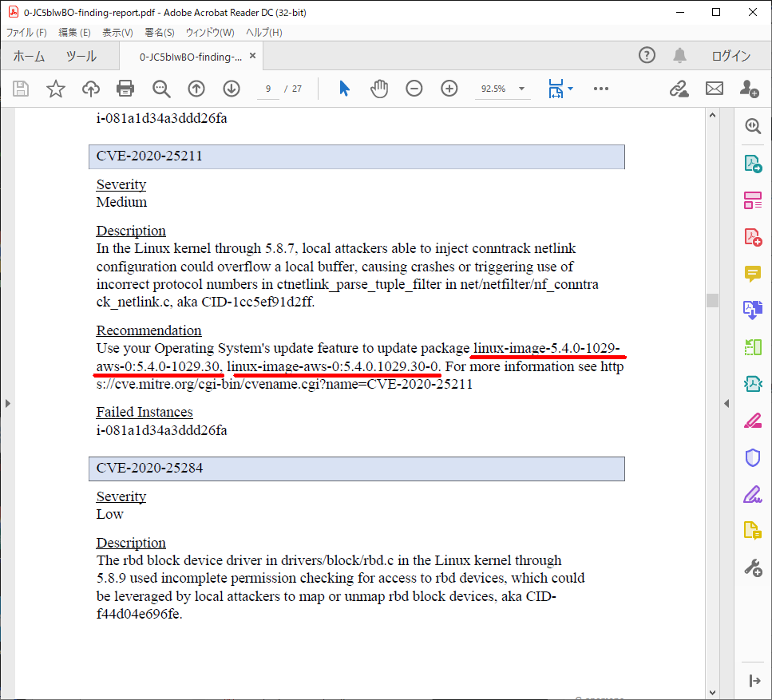Open the Comment tool in right pane
The height and width of the screenshot is (700, 772).
click(x=752, y=274)
